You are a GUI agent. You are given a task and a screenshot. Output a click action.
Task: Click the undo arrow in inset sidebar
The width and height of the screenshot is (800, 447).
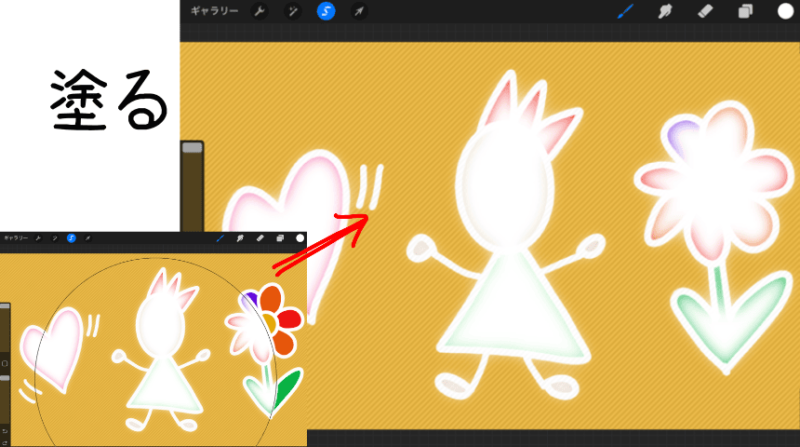5,432
